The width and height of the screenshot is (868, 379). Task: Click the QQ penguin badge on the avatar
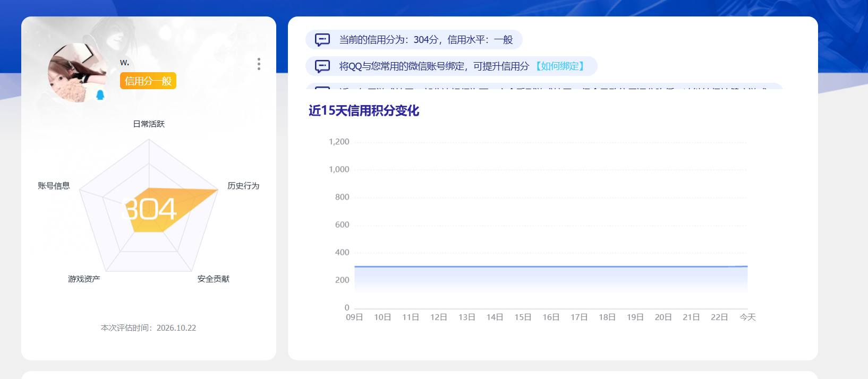100,95
